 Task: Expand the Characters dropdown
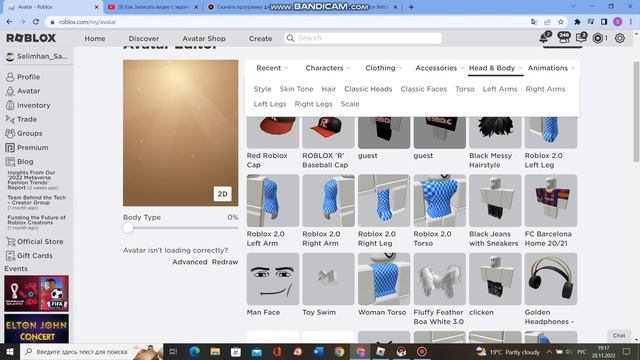pyautogui.click(x=328, y=68)
